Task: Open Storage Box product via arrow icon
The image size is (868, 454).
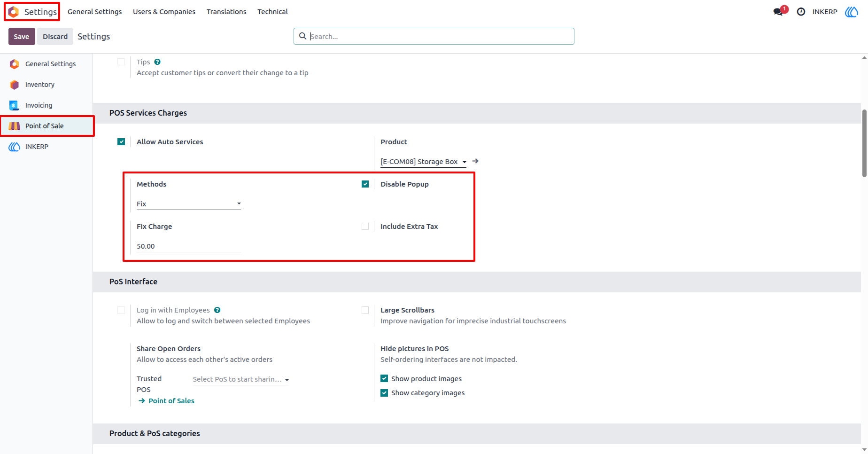Action: click(475, 161)
